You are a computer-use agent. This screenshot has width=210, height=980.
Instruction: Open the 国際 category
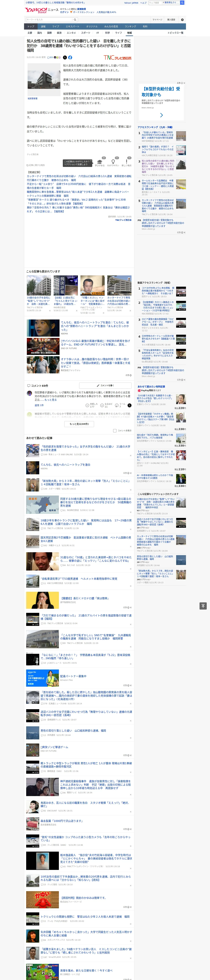pos(49,33)
